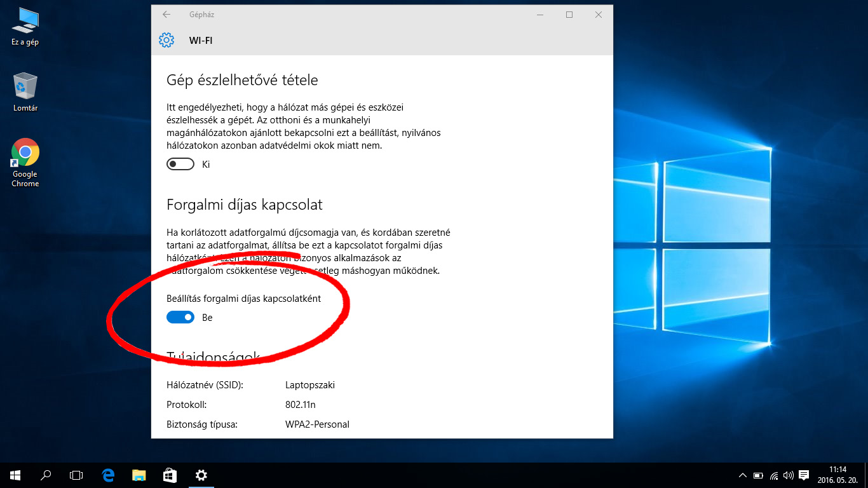This screenshot has width=868, height=488.
Task: Expand hidden system tray icons chevron
Action: [742, 475]
